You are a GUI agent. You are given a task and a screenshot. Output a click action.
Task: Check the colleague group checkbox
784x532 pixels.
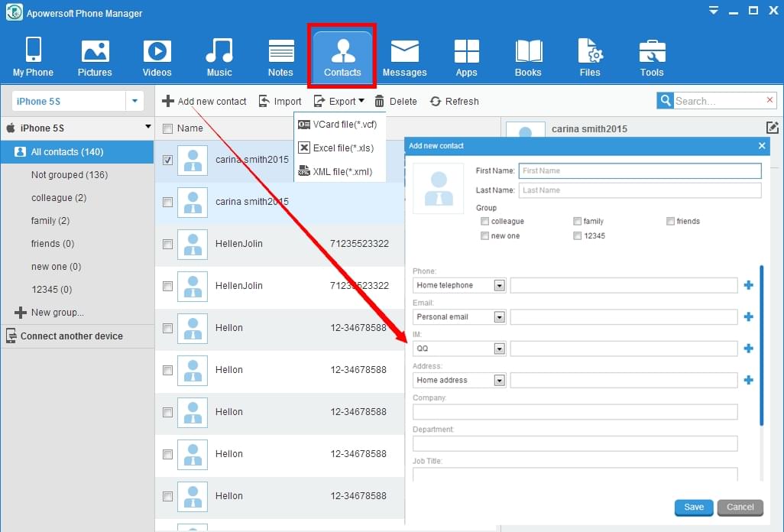tap(485, 222)
